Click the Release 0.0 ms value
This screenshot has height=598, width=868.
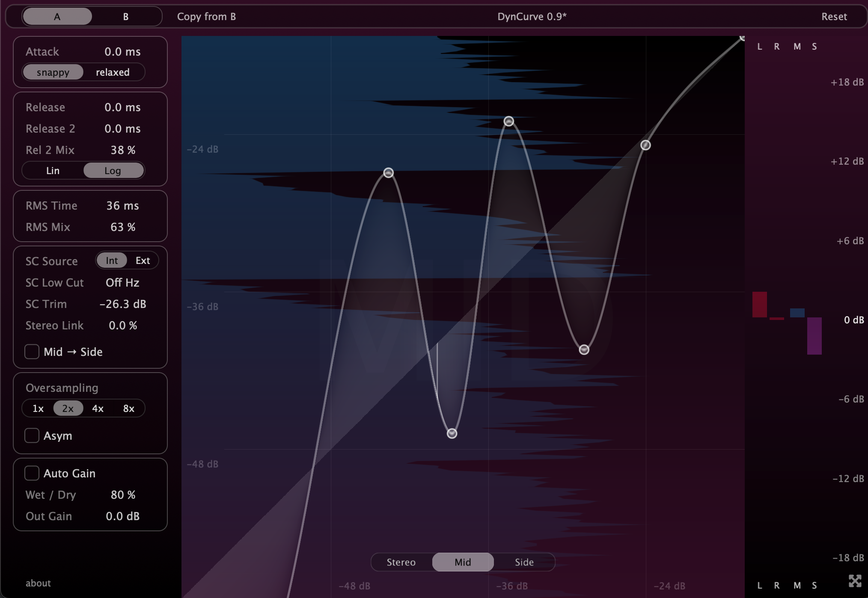122,107
